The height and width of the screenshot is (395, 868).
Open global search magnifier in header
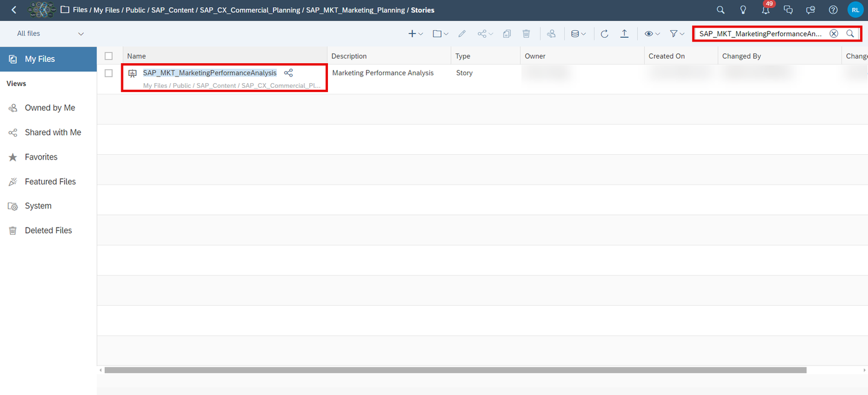[720, 10]
